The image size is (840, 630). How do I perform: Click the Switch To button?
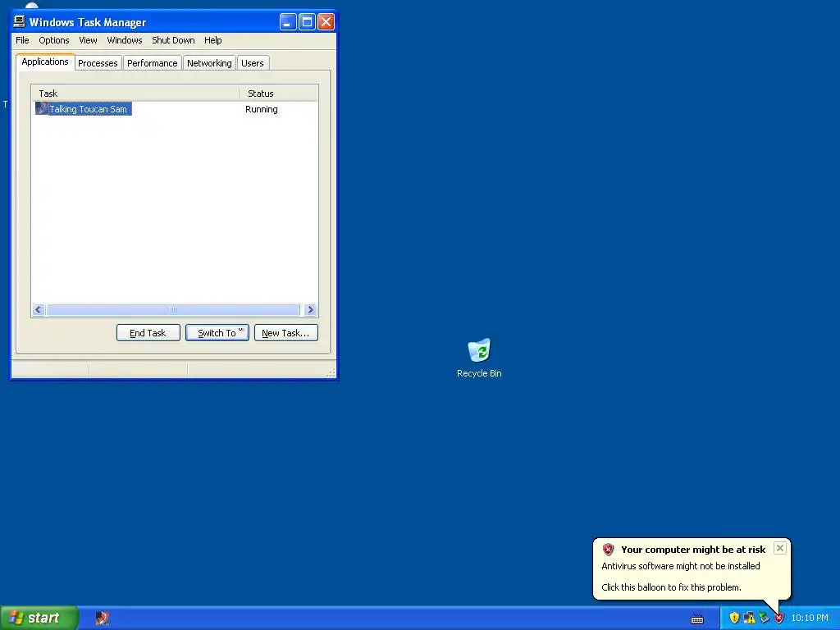click(217, 333)
